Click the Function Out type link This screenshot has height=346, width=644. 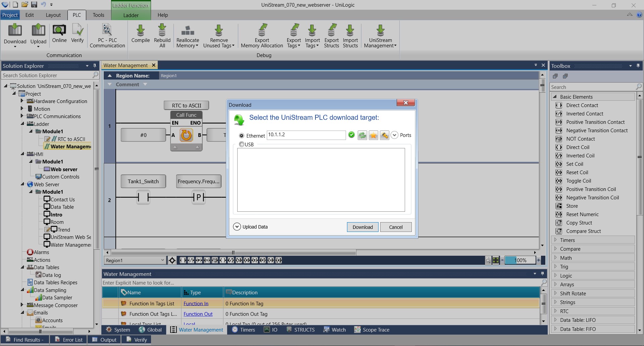click(x=198, y=314)
